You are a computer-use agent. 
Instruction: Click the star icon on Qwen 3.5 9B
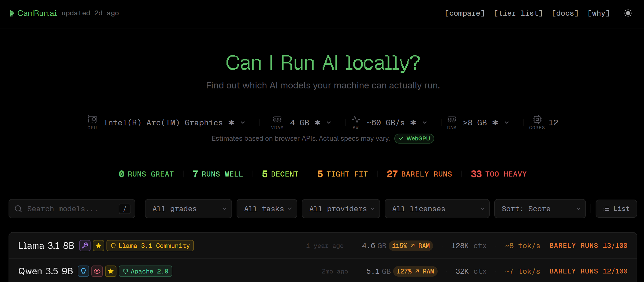[111, 271]
